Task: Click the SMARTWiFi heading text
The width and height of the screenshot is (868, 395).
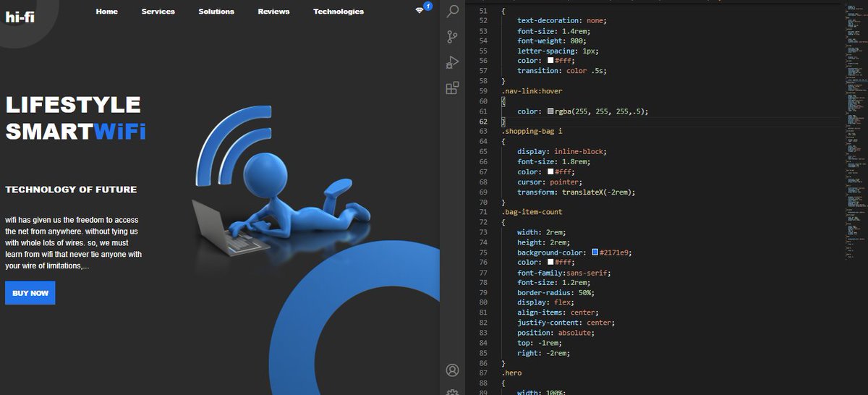Action: point(76,132)
